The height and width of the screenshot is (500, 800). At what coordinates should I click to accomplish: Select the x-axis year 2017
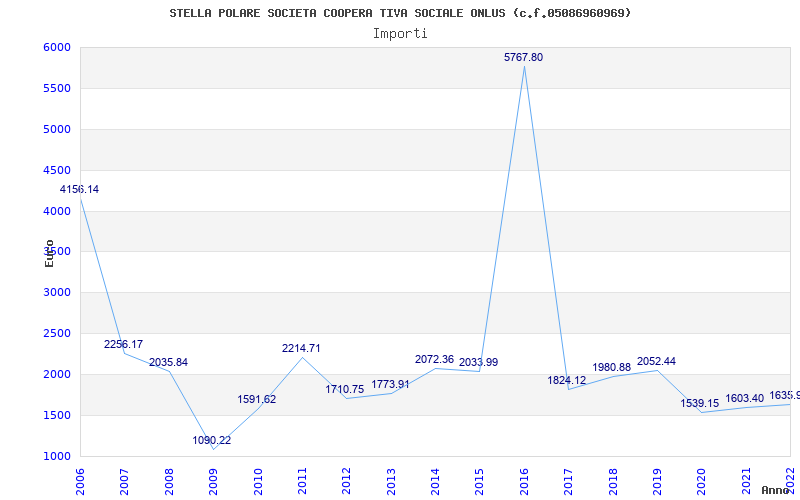point(568,482)
